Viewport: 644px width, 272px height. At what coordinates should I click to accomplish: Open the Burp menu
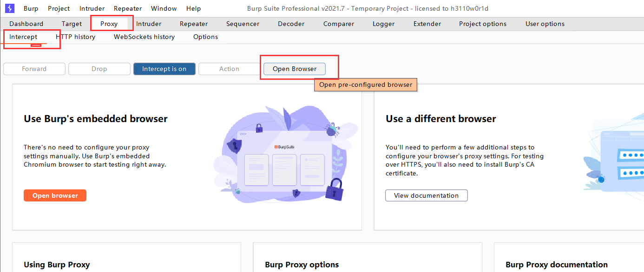[31, 8]
